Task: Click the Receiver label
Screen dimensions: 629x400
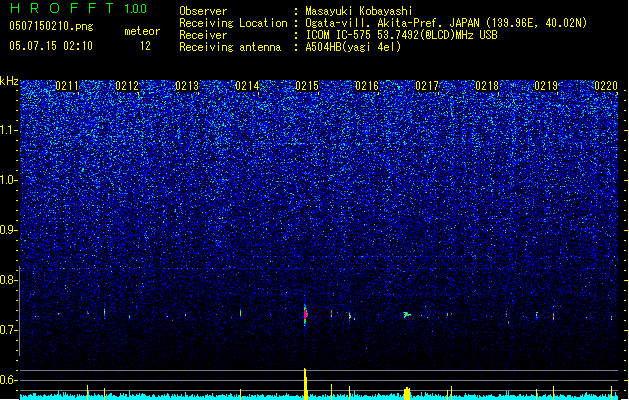Action: [203, 35]
